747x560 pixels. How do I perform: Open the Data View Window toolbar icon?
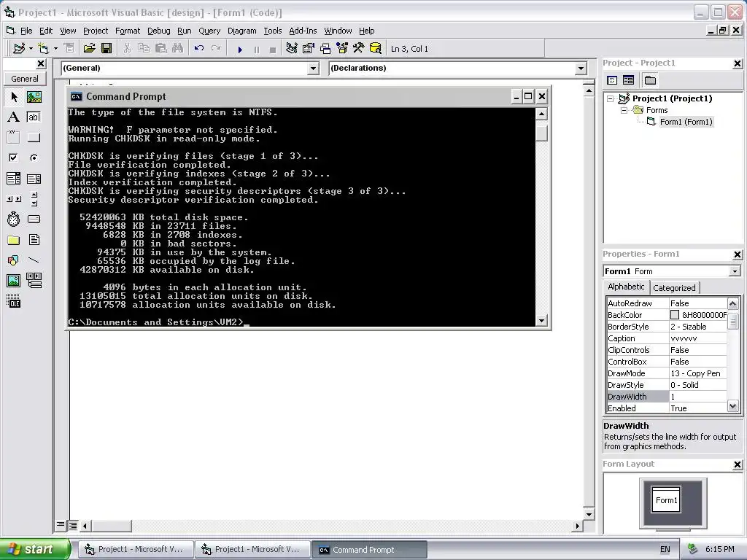point(376,48)
